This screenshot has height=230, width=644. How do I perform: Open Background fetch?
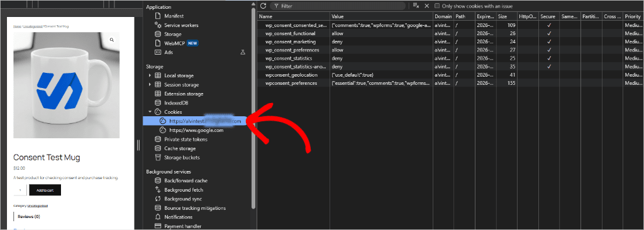tap(184, 190)
